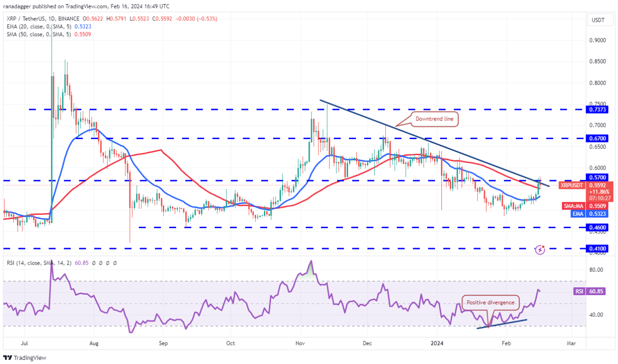Image resolution: width=618 pixels, height=364 pixels.
Task: Click the 0.5323 EMA value tag on axis
Action: point(598,214)
